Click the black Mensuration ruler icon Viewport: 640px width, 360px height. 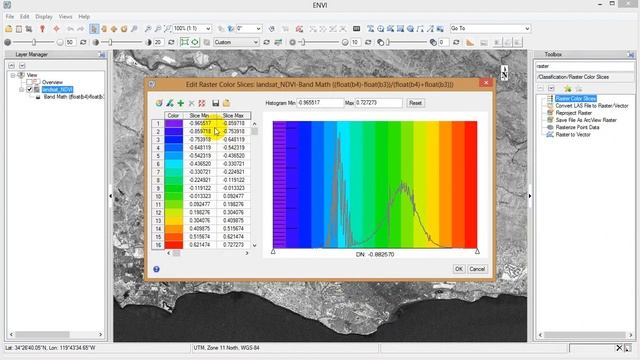click(x=356, y=29)
